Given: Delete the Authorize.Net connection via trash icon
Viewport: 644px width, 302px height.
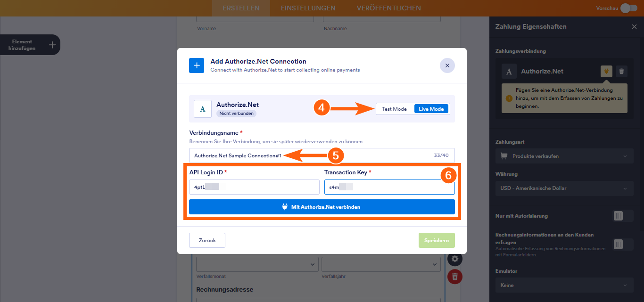Looking at the screenshot, I should (621, 71).
